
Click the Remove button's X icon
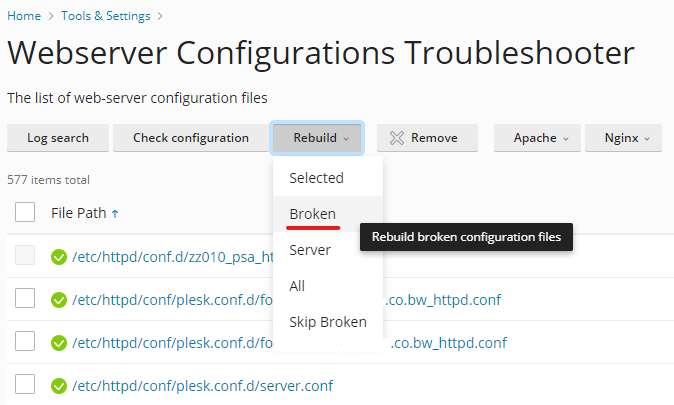[x=397, y=138]
